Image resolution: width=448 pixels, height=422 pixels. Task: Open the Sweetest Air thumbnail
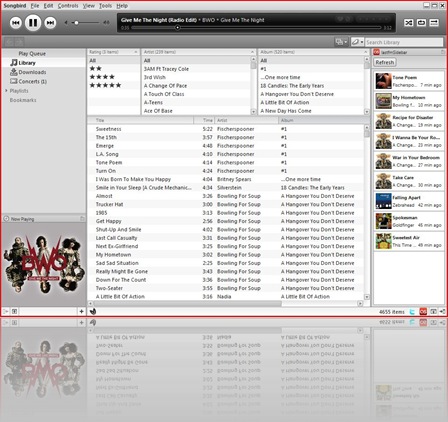click(x=383, y=241)
